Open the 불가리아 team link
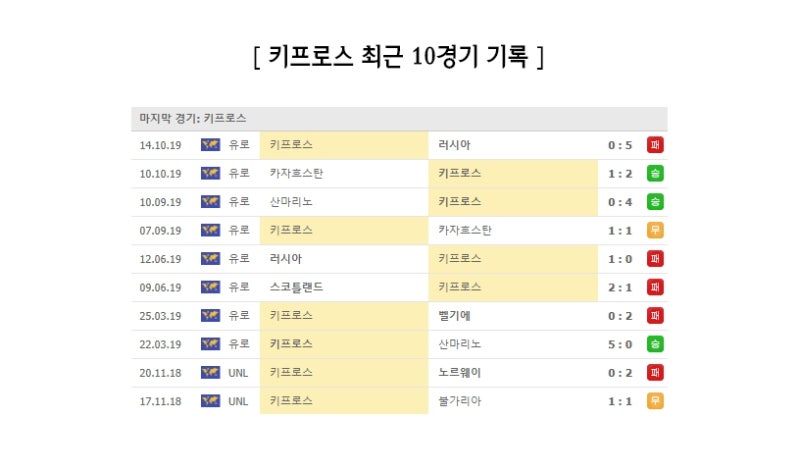The height and width of the screenshot is (470, 800). 460,401
